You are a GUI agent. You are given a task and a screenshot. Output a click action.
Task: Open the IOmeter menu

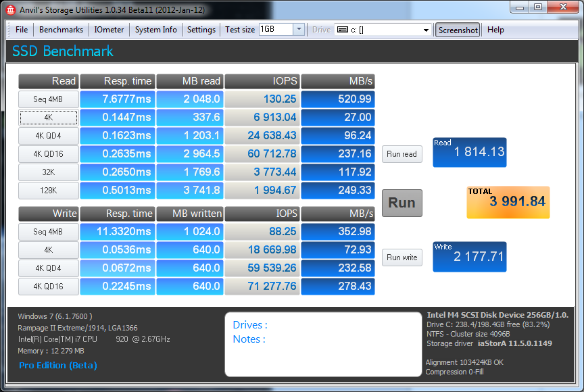[x=109, y=30]
